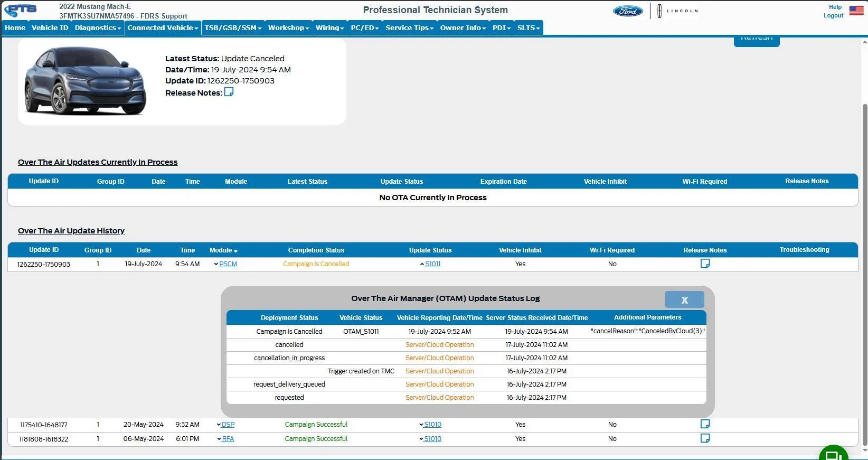This screenshot has height=460, width=868.
Task: Open the Service Tips dropdown menu
Action: [409, 28]
